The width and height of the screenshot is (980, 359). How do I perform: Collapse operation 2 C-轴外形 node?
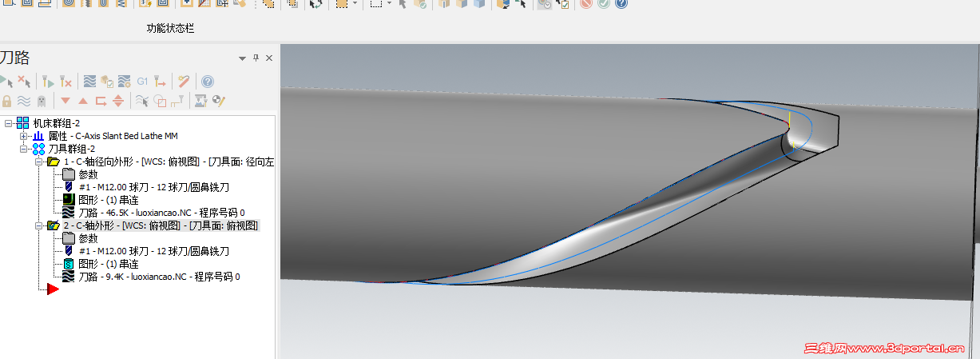(x=38, y=226)
